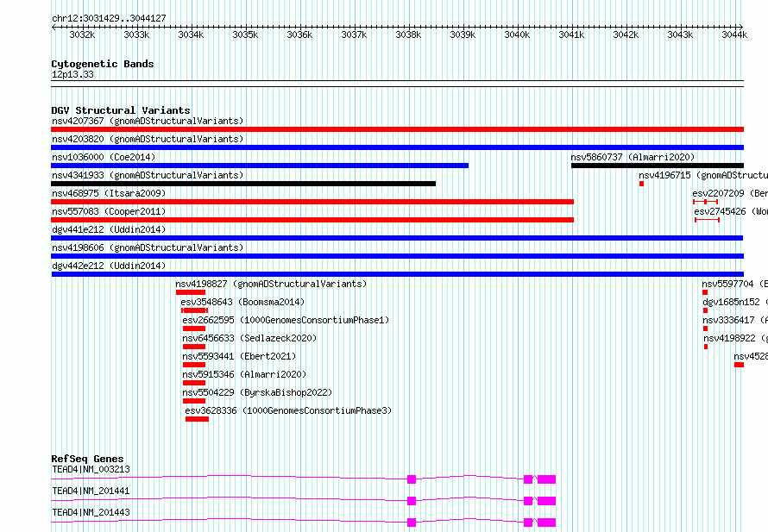Click the blue dgv442e212 Uddin2014 bar
The width and height of the screenshot is (768, 532).
398,274
